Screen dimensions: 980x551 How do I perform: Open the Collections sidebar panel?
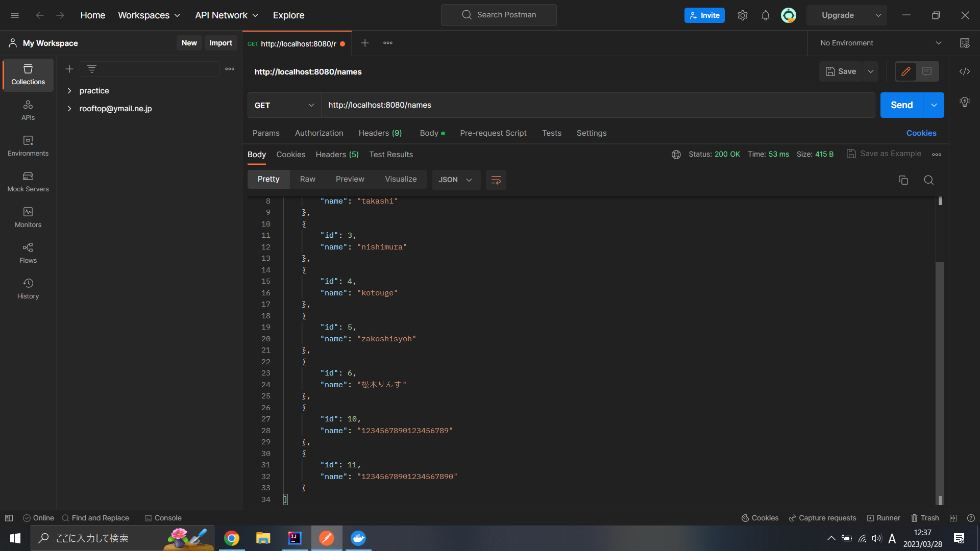pos(28,75)
